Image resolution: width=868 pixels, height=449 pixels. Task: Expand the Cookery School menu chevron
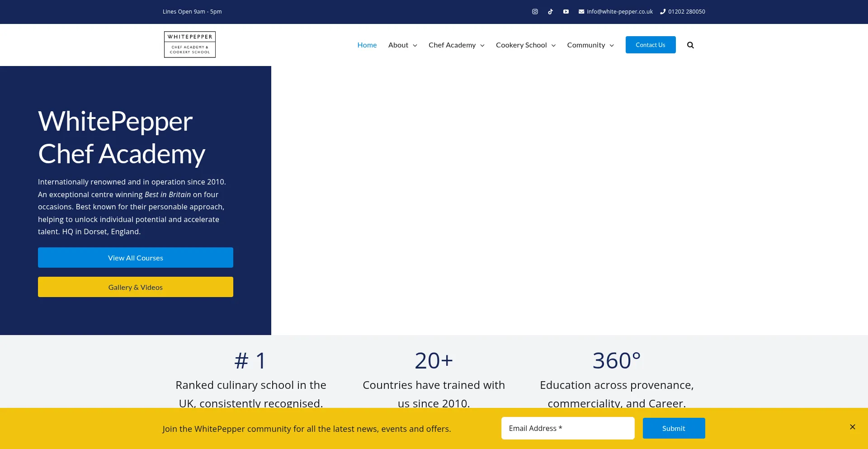pyautogui.click(x=553, y=45)
